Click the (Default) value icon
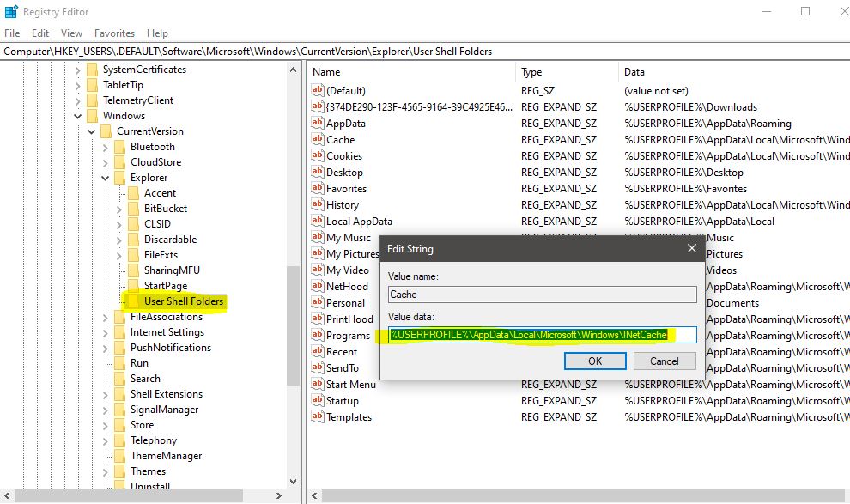The image size is (850, 504). pyautogui.click(x=317, y=91)
